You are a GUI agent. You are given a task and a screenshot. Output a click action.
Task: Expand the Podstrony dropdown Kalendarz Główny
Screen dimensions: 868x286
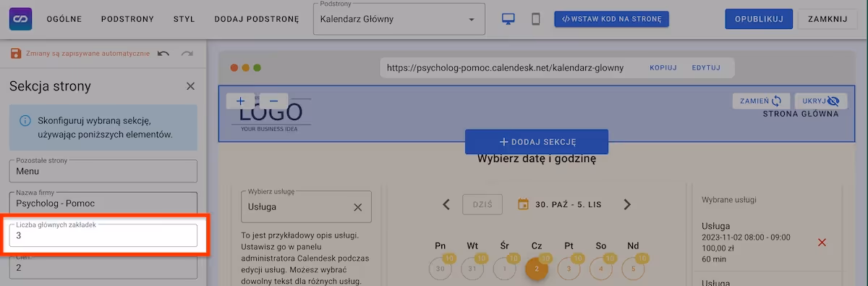[399, 20]
